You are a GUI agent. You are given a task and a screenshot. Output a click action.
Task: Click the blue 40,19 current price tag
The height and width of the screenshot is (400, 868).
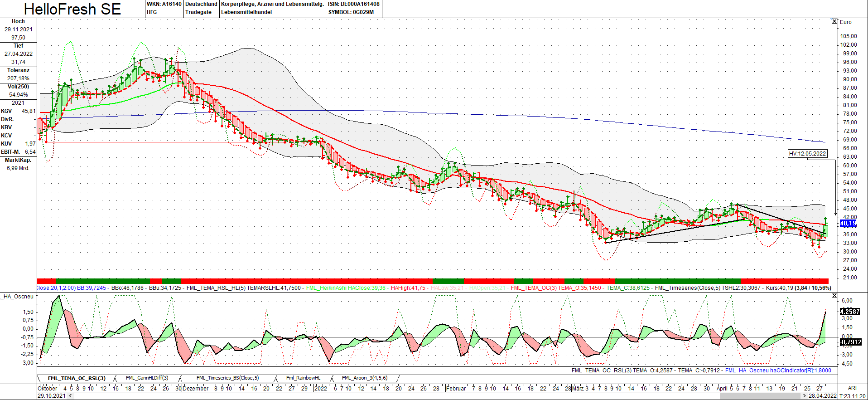pos(848,224)
